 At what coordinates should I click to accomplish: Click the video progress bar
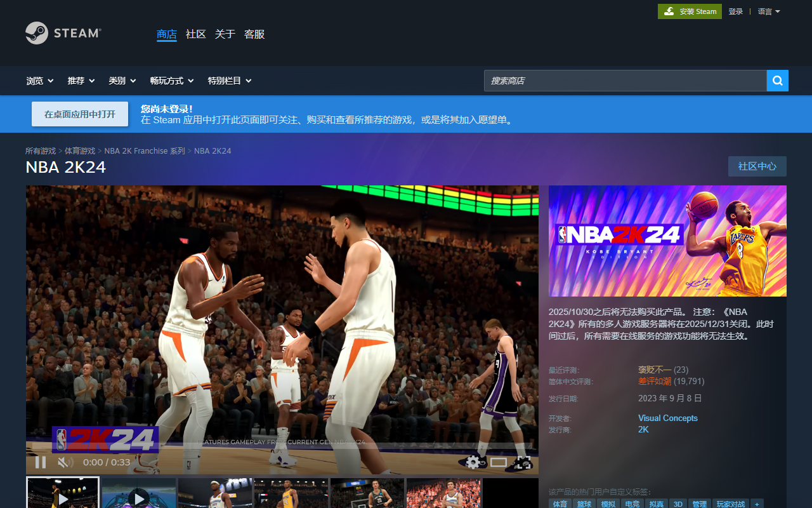coord(282,446)
